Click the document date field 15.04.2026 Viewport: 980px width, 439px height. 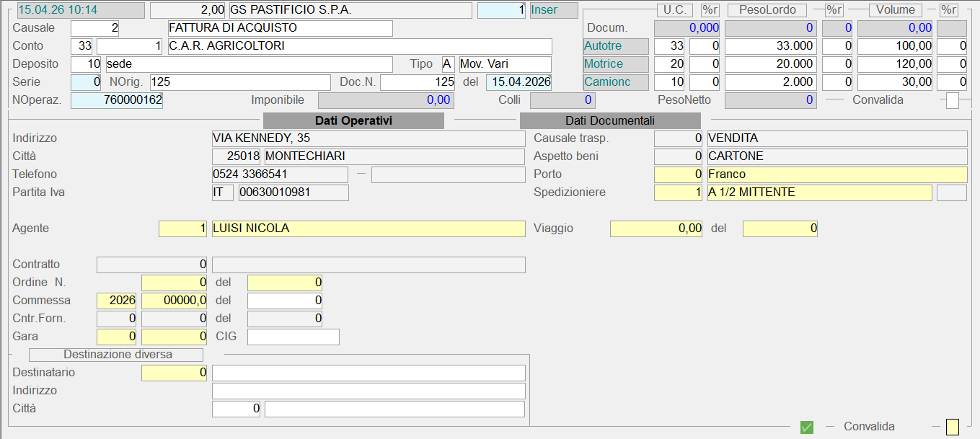[518, 82]
